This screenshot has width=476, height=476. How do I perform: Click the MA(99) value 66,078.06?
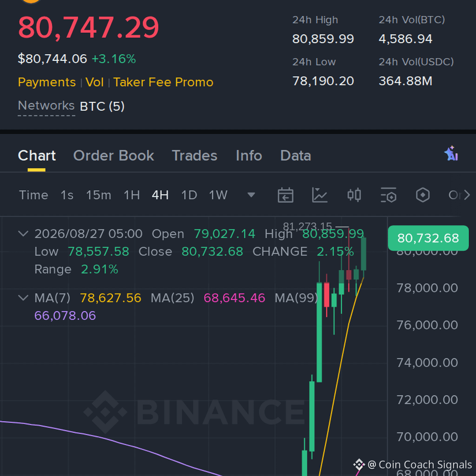tap(65, 316)
